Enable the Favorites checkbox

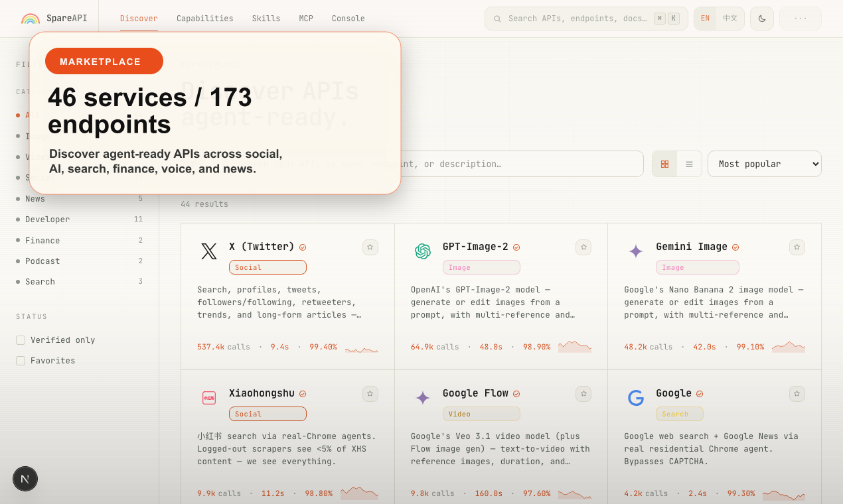[21, 361]
